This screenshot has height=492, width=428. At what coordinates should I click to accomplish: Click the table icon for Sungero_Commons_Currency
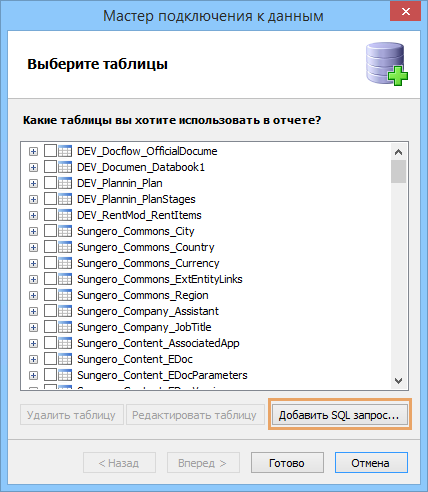tap(65, 263)
